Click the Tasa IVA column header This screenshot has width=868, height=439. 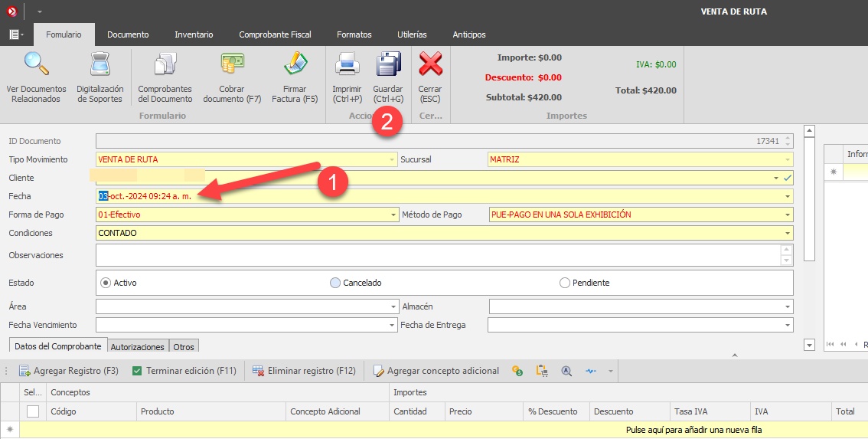(710, 411)
